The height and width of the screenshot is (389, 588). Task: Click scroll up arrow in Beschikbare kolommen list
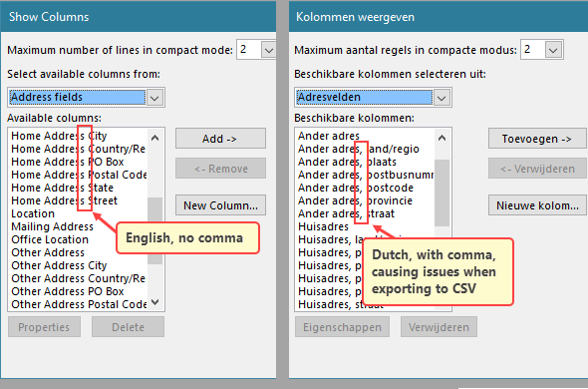tap(442, 138)
